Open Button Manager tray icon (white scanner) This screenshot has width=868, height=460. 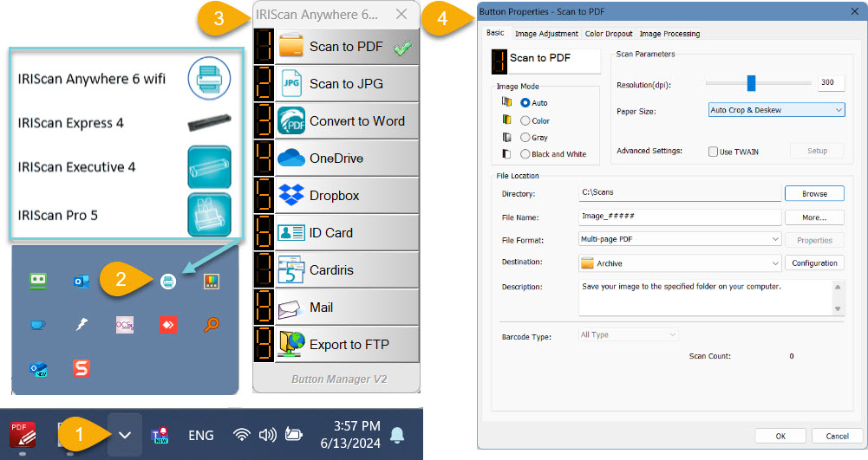168,282
